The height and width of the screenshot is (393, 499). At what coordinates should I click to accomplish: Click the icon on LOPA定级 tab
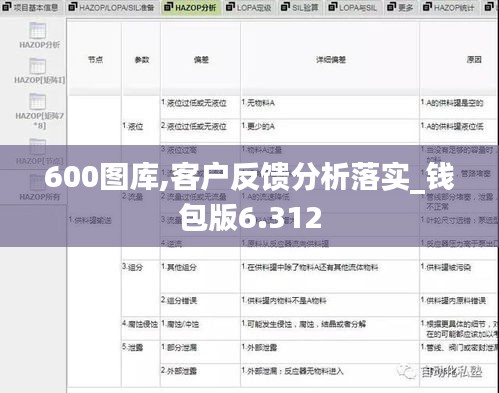(230, 7)
